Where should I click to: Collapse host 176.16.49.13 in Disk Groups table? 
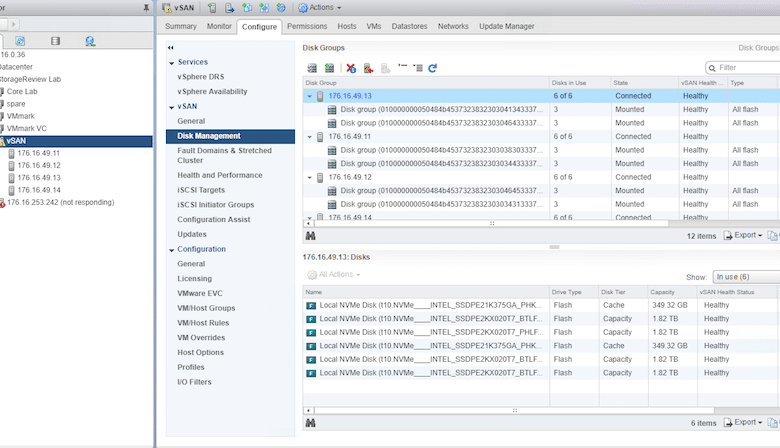[309, 96]
